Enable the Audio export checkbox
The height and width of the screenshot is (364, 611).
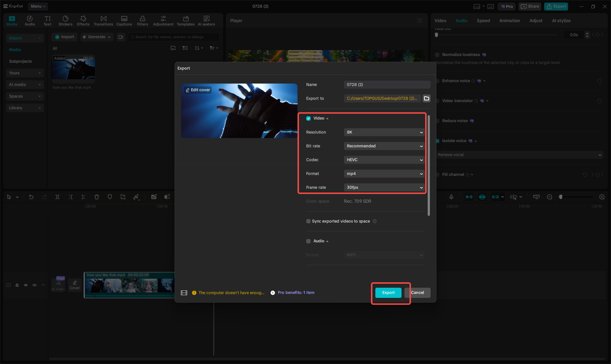click(x=308, y=241)
